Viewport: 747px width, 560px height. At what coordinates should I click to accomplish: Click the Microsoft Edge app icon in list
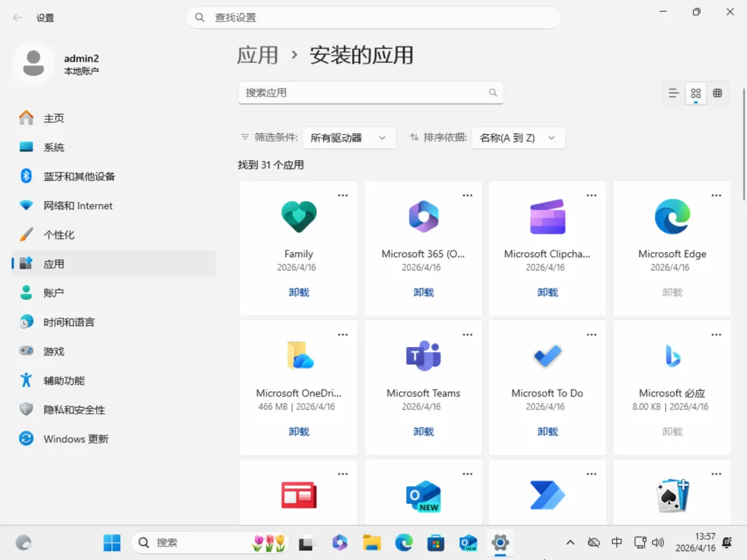click(x=672, y=216)
